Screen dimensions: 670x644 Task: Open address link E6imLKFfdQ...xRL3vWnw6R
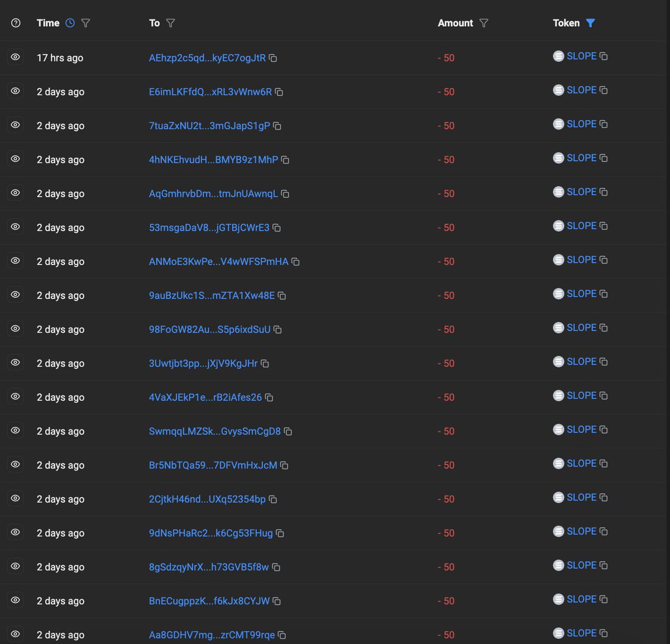pos(210,92)
